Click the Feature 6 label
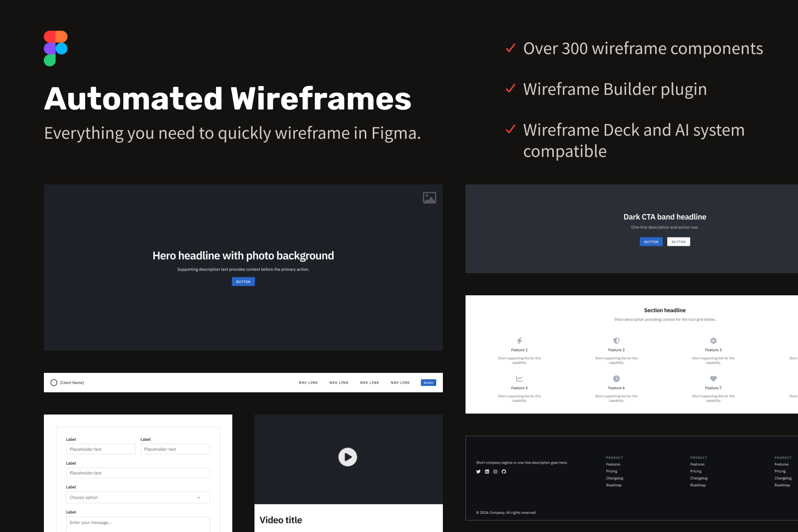This screenshot has height=532, width=798. [x=616, y=388]
